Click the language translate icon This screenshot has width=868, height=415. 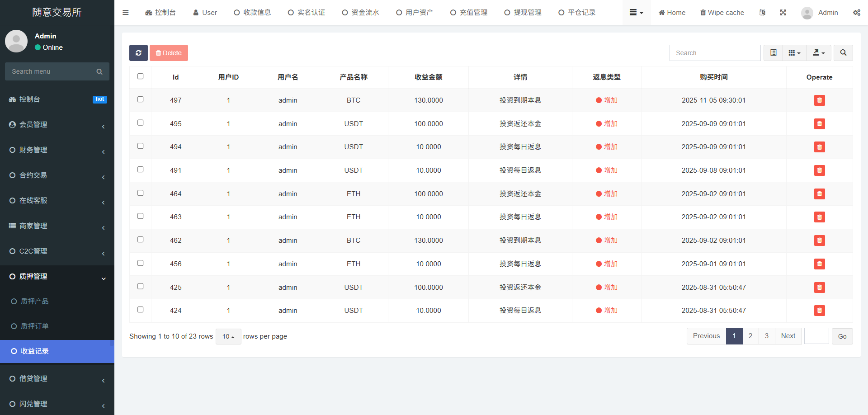762,13
